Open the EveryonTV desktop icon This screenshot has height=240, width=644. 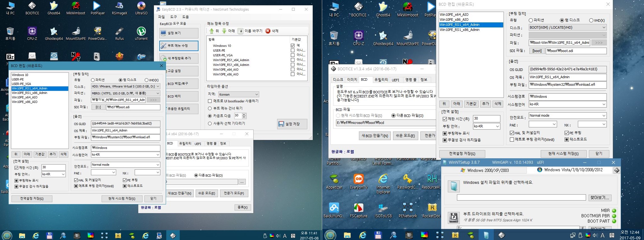click(358, 182)
